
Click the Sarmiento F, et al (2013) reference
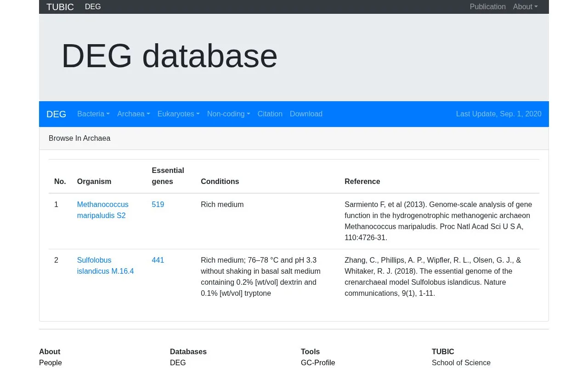438,221
